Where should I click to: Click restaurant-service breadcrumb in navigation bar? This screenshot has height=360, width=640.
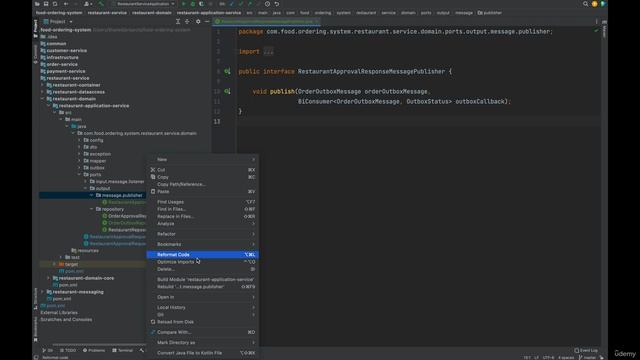pos(107,13)
